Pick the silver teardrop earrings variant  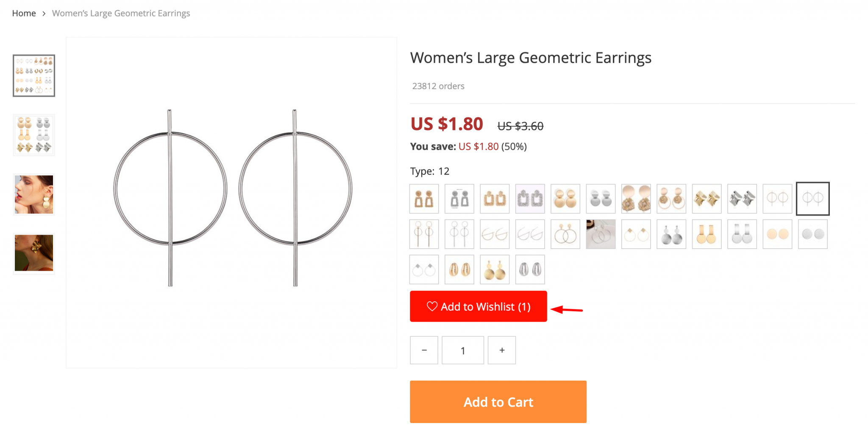point(530,269)
